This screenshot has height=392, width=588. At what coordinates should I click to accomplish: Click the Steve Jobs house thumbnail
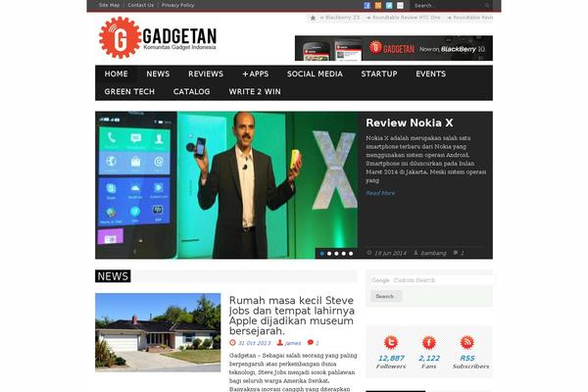(158, 333)
